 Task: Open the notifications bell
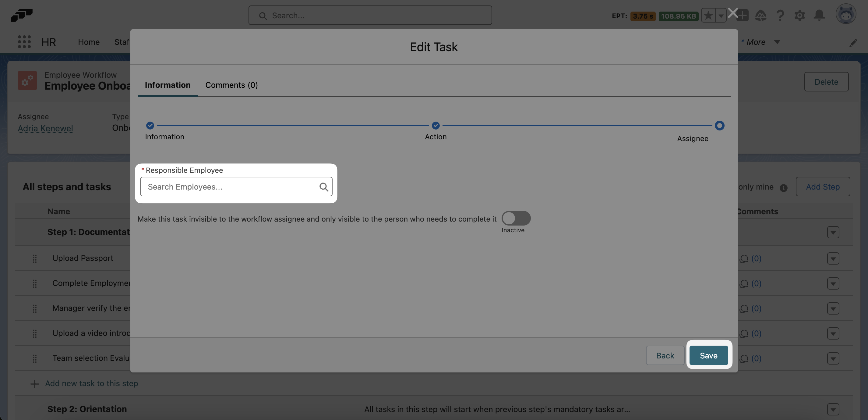pyautogui.click(x=820, y=15)
